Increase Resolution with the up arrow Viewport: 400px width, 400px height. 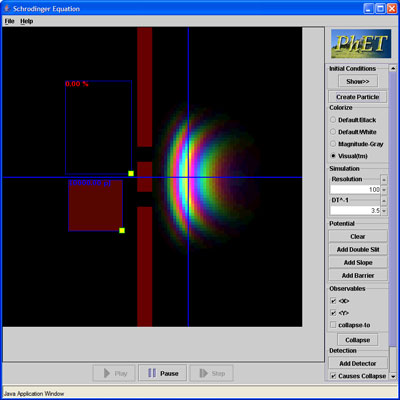pos(384,180)
